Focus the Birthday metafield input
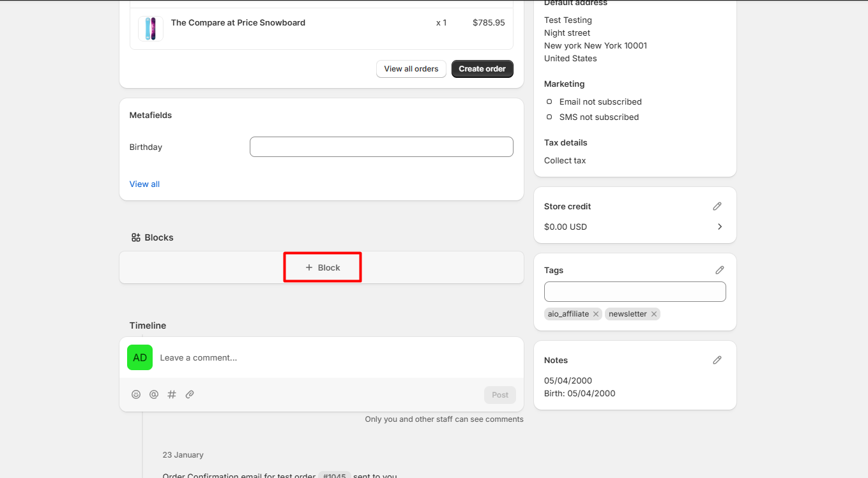This screenshot has height=478, width=868. click(x=381, y=147)
